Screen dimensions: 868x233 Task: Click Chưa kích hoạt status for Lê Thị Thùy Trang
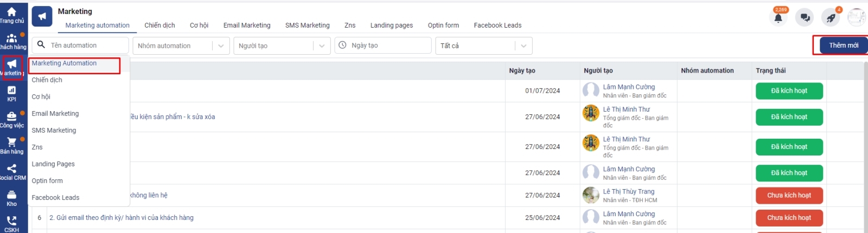coord(789,196)
